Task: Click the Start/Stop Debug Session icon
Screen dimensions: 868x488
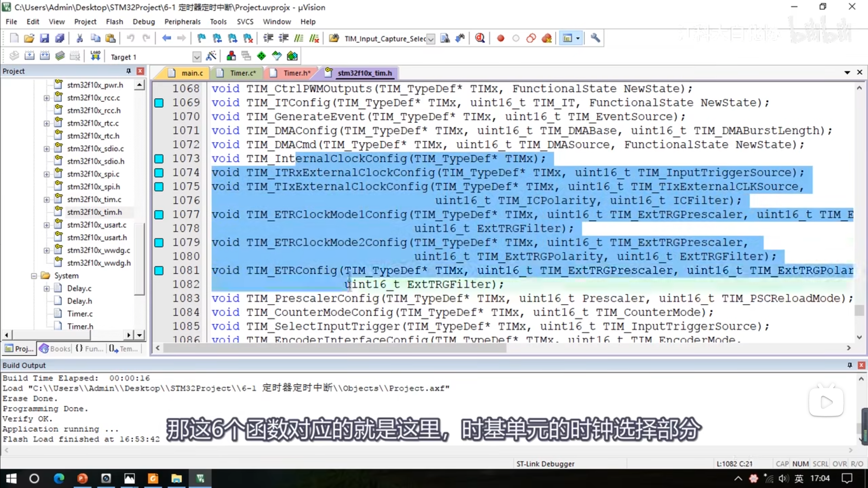Action: coord(480,38)
